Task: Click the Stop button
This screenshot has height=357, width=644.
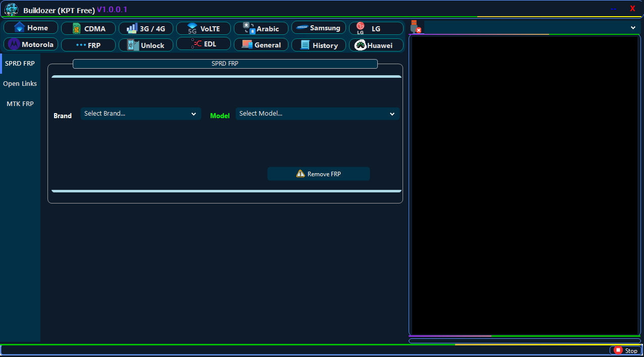Action: 626,350
